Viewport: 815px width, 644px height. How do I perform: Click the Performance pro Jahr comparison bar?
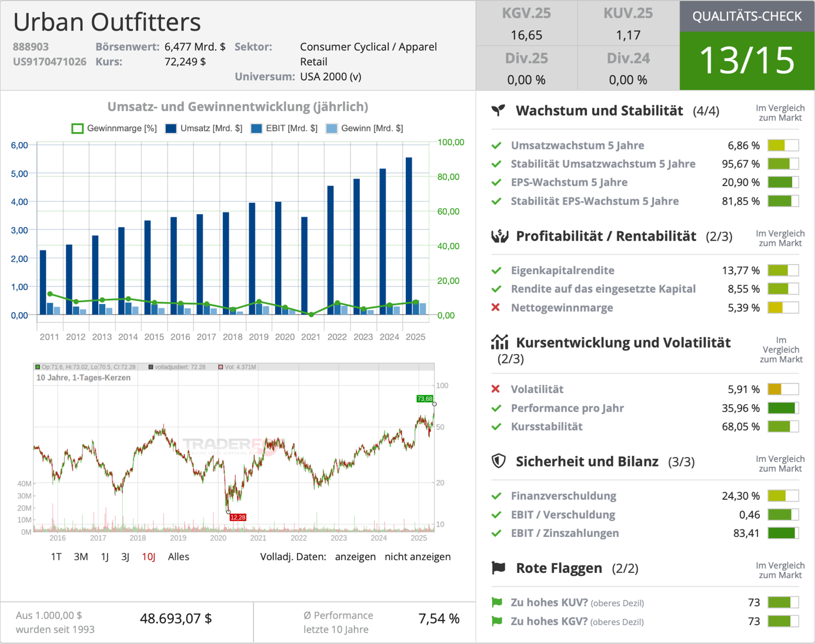pyautogui.click(x=783, y=408)
